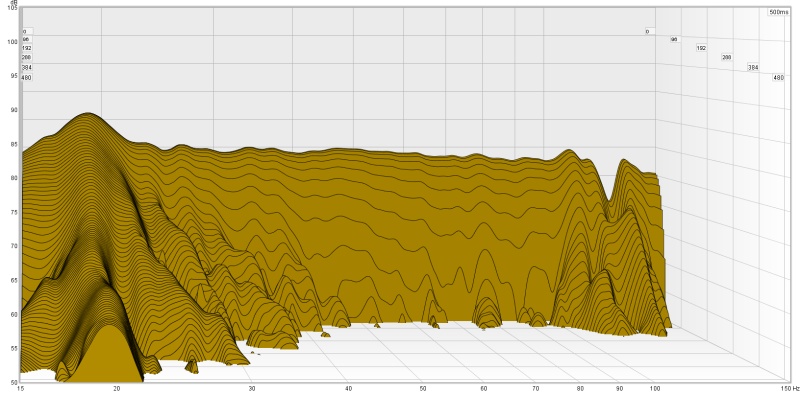
Task: Select the 480 time label on right axis
Action: click(778, 78)
